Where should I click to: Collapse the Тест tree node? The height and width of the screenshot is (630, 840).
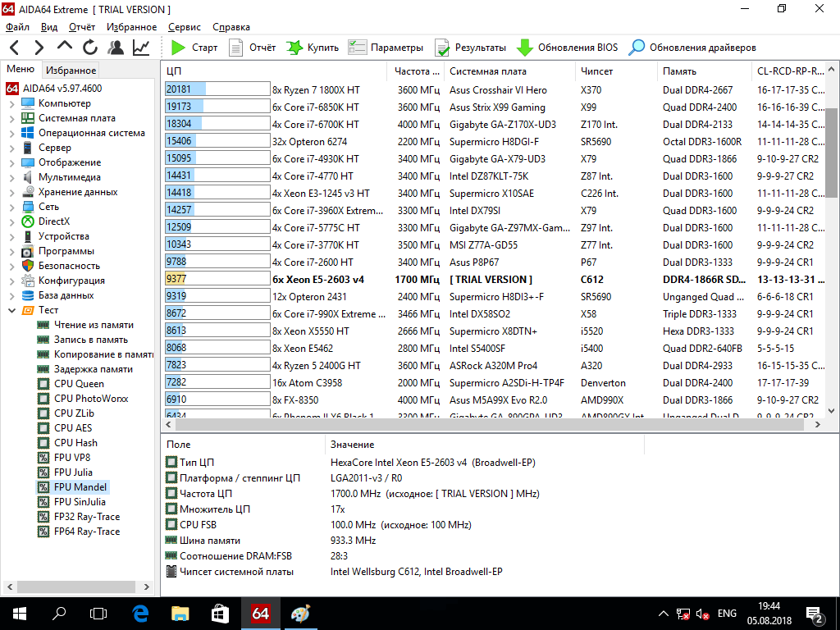pyautogui.click(x=11, y=310)
